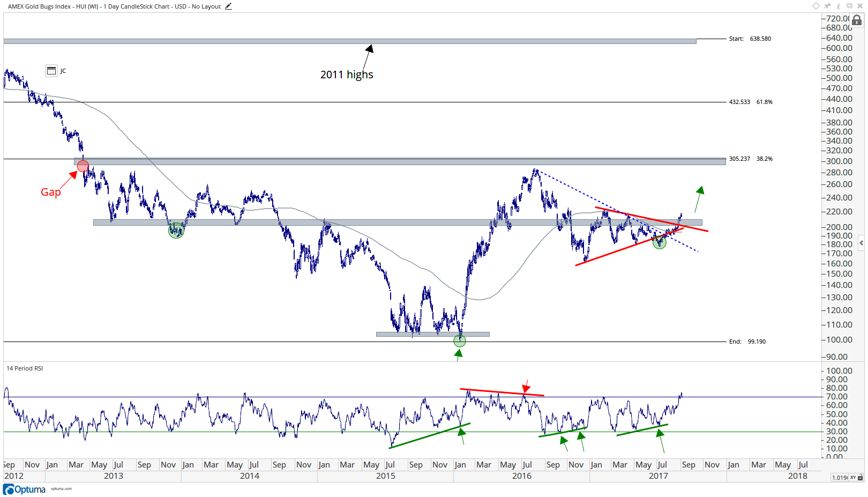Open the optuma.com link
Screen dimensions: 868x497
pos(61,489)
